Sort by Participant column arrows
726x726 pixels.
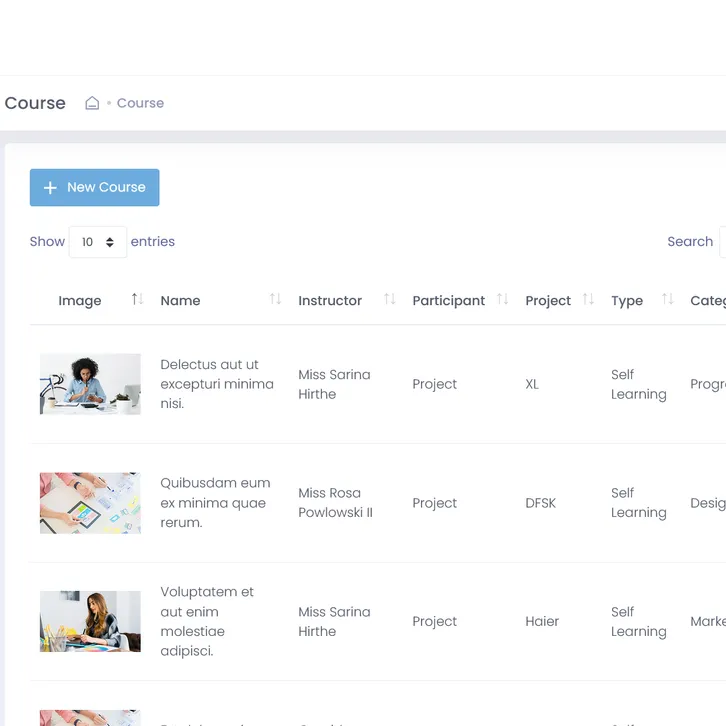pyautogui.click(x=503, y=300)
